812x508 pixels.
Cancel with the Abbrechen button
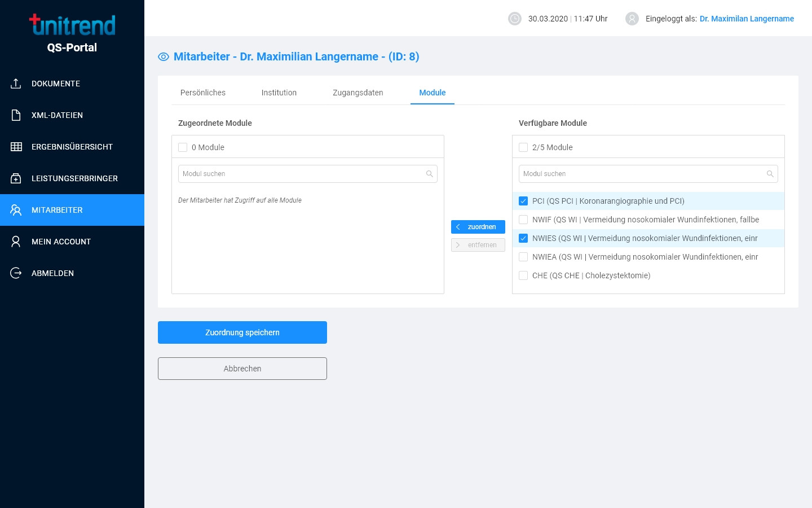point(242,369)
